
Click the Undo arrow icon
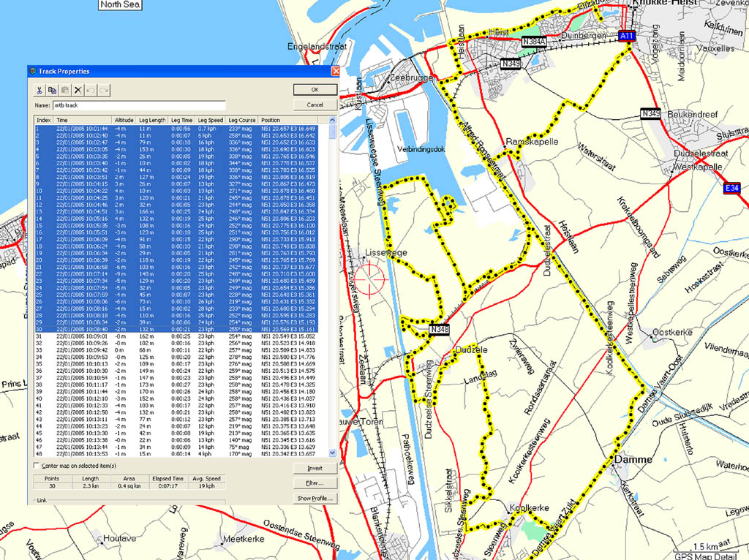(91, 90)
